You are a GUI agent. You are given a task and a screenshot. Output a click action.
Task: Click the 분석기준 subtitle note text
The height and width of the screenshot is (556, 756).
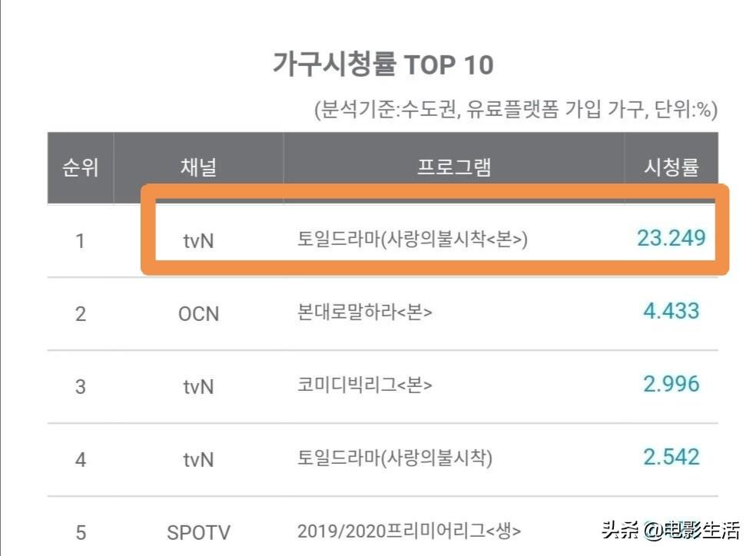coord(515,110)
